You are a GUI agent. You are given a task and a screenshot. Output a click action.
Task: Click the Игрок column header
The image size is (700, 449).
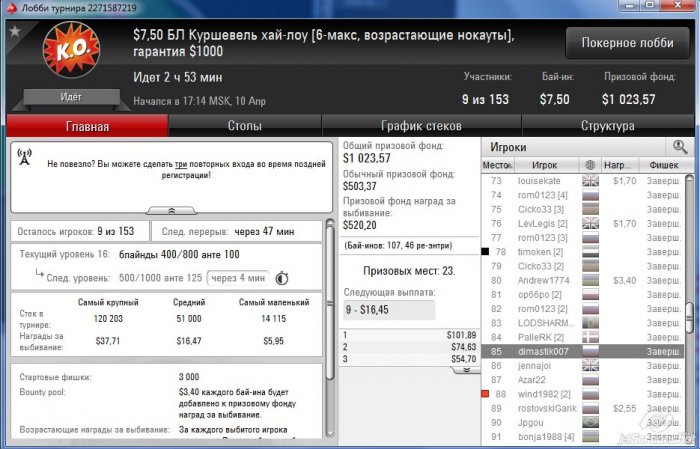click(546, 165)
